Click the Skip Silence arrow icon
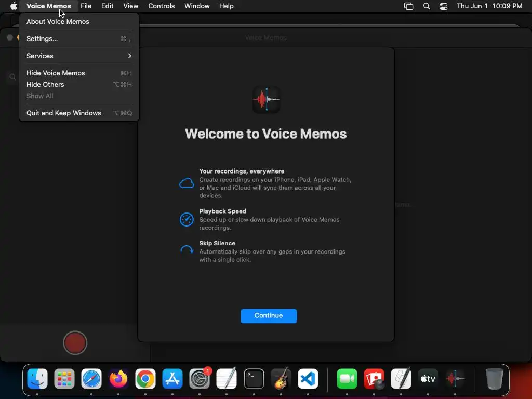Viewport: 532px width, 399px height. pos(187,250)
